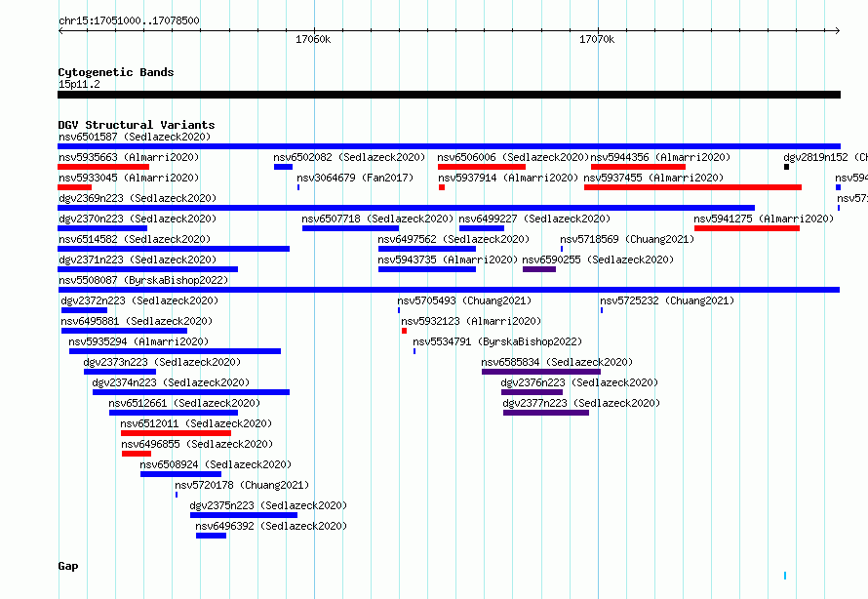This screenshot has width=868, height=599.
Task: Select nsv6585834 (Sedlazeck2020) label
Action: [558, 362]
